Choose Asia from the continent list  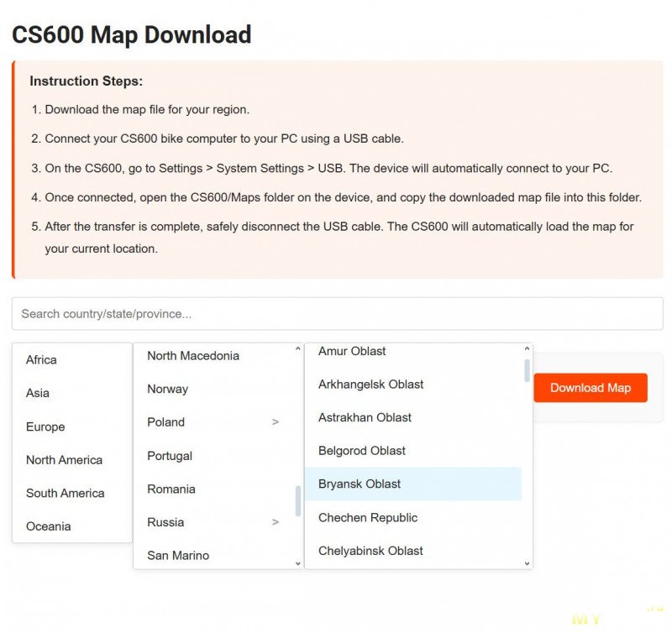[38, 393]
